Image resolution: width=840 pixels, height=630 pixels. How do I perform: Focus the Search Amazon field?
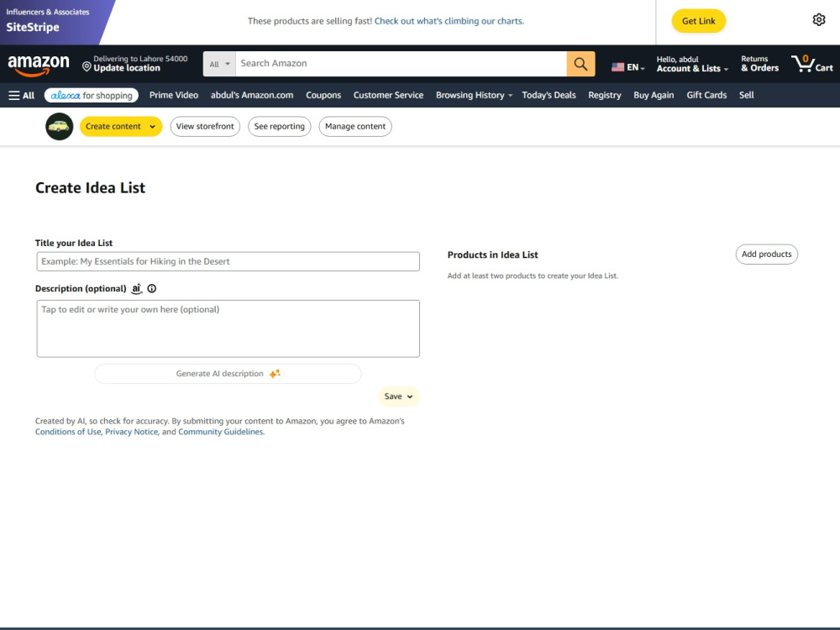click(401, 64)
